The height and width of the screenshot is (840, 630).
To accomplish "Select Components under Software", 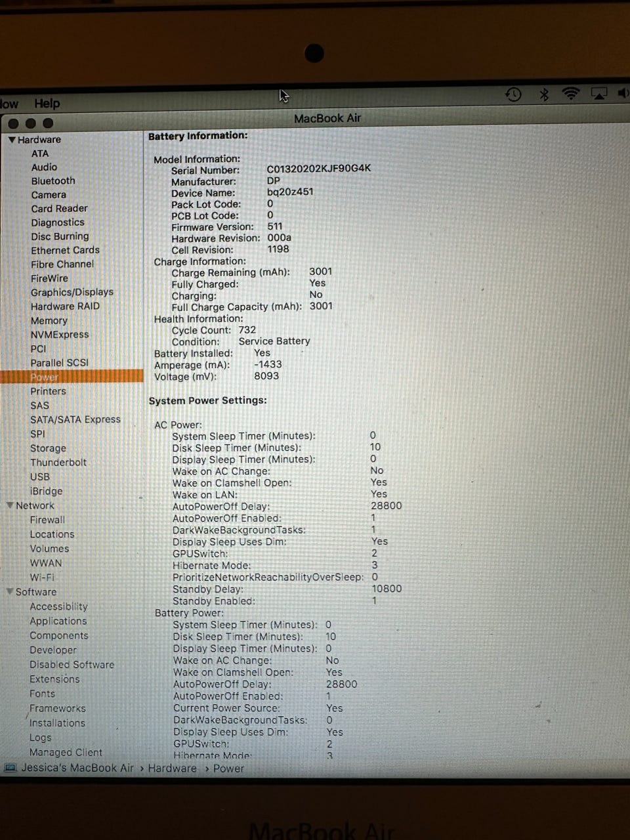I will (x=59, y=635).
